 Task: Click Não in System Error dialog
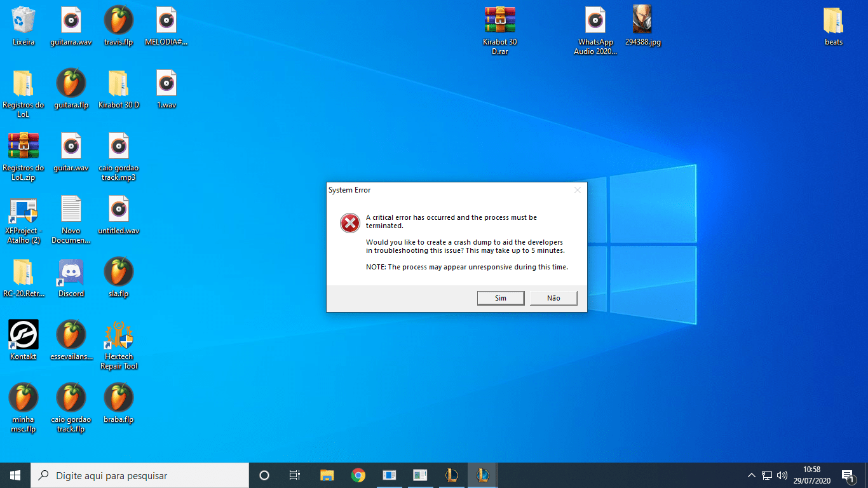click(553, 298)
